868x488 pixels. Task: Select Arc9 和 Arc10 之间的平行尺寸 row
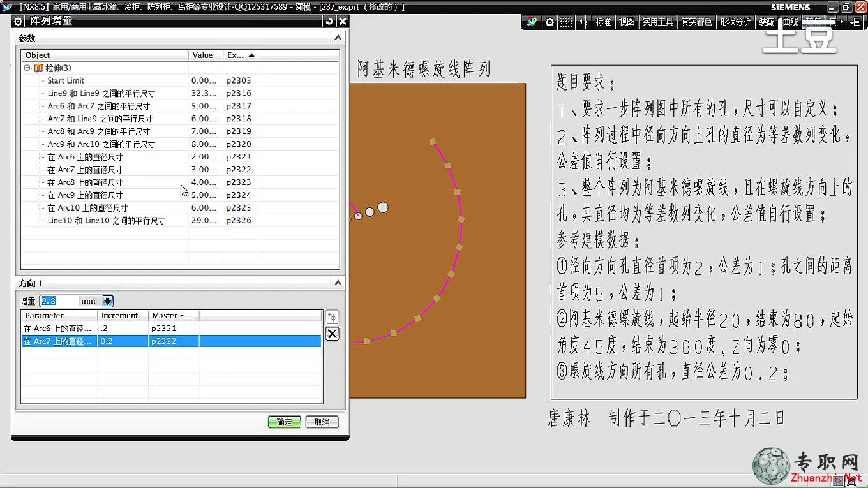[x=180, y=144]
